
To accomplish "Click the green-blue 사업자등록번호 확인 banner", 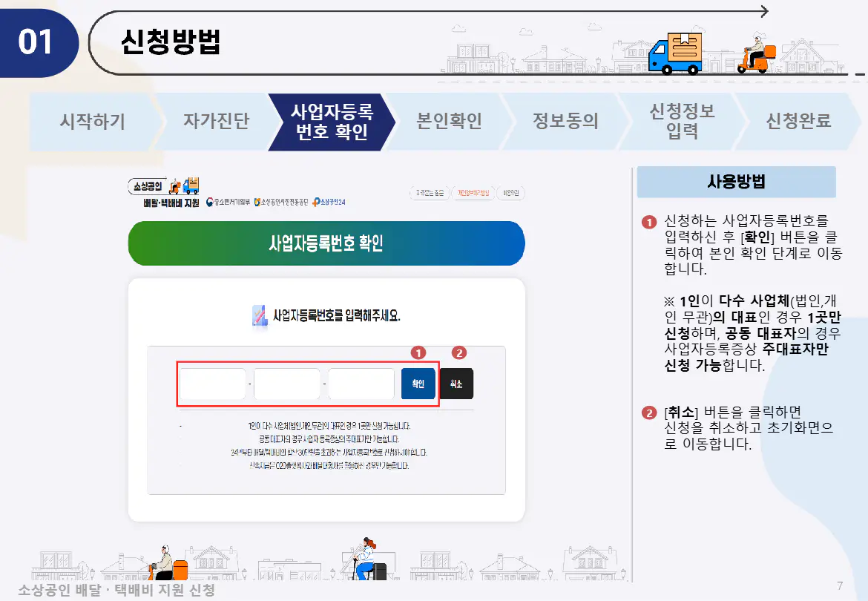I will (x=326, y=243).
